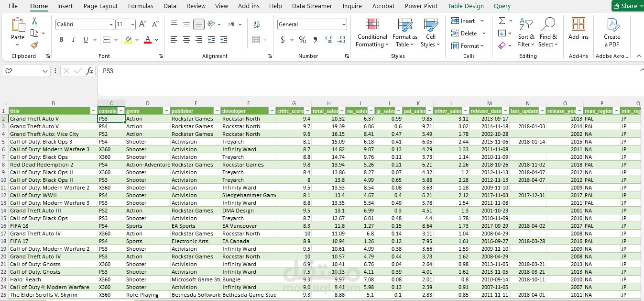The image size is (644, 301).
Task: Select column header G
Action: [x=294, y=103]
